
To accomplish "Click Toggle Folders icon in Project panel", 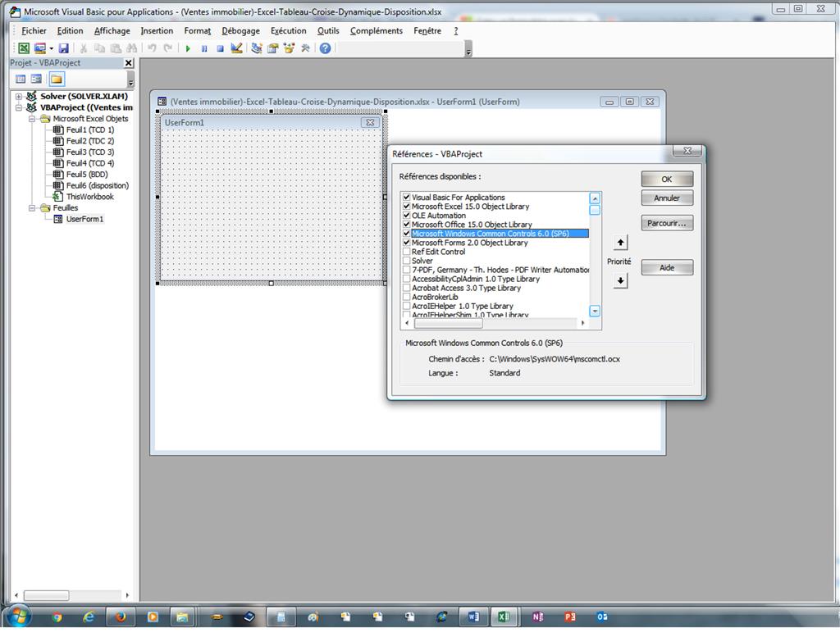I will 57,80.
